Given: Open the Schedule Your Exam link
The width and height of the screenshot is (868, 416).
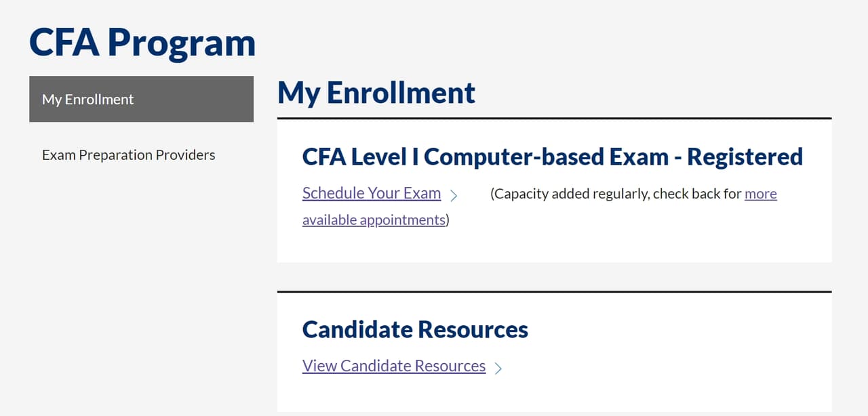Looking at the screenshot, I should (372, 193).
